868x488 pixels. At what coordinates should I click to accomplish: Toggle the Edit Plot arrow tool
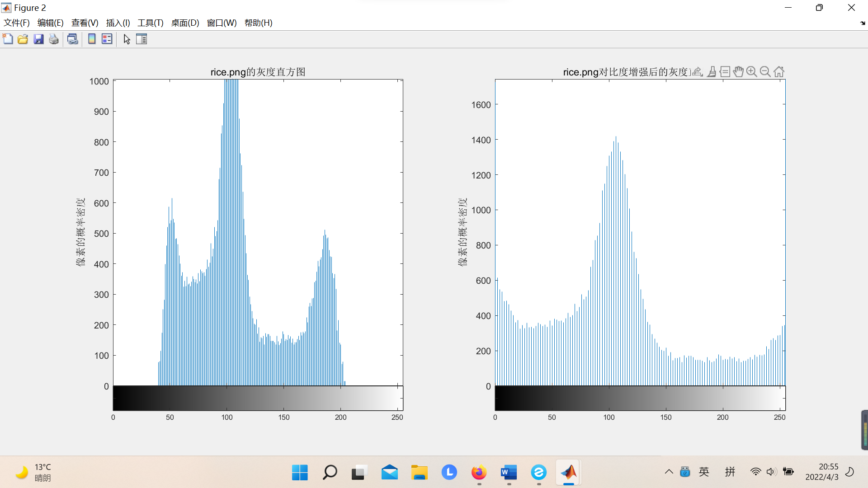(127, 39)
